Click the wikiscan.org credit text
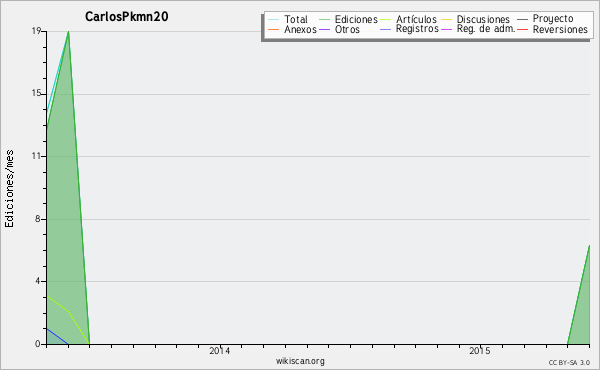600x370 pixels. pos(300,361)
